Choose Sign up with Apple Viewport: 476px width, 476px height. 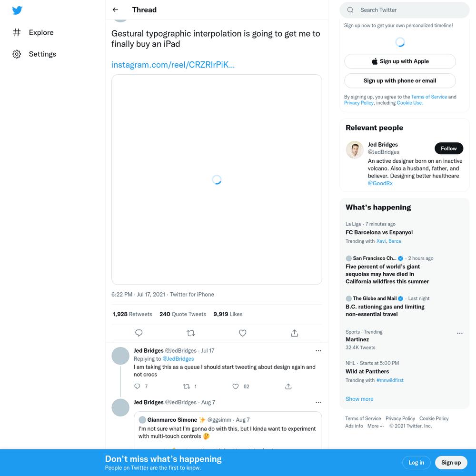pos(400,61)
